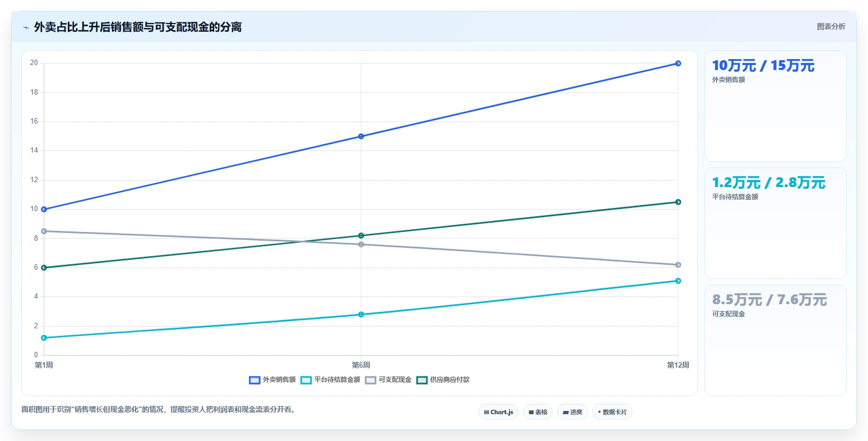868x441 pixels.
Task: Click the 1.2万元 / 2.8万元 card value
Action: click(769, 183)
